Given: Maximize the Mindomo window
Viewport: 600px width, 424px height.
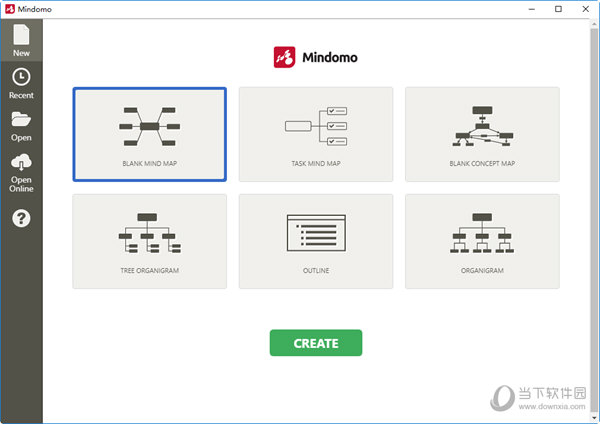Looking at the screenshot, I should [x=558, y=9].
